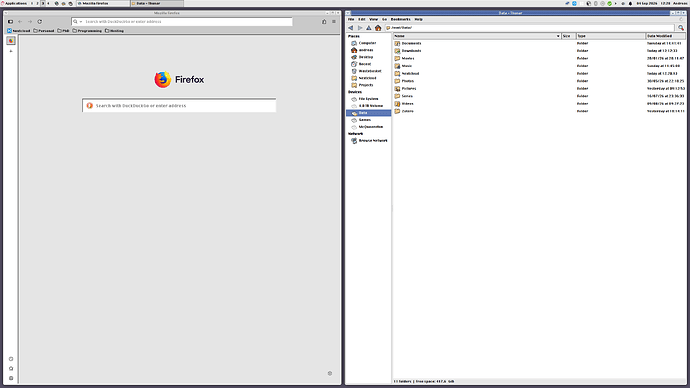The height and width of the screenshot is (388, 690).
Task: Click the notification bell in system tray
Action: point(630,3)
